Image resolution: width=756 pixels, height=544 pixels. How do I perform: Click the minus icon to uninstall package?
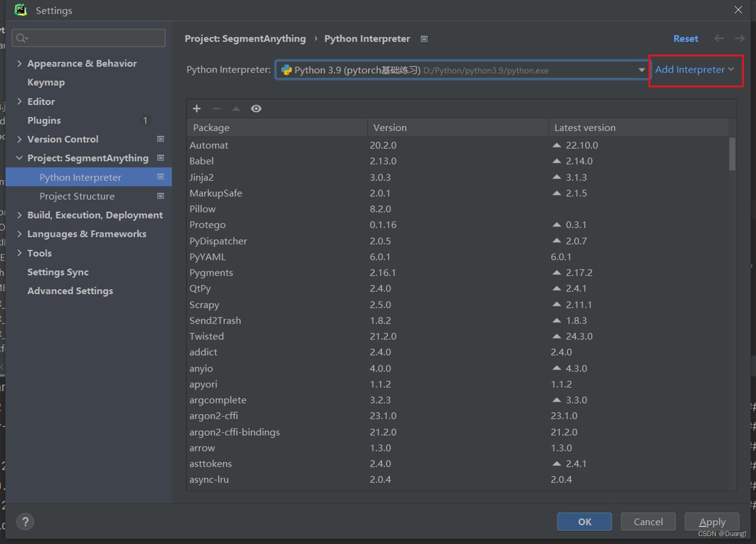(x=217, y=109)
